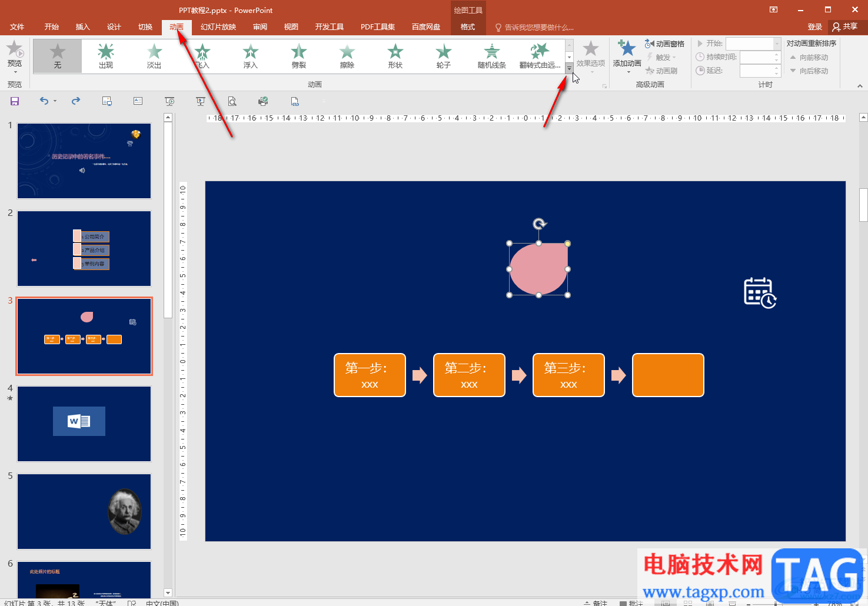Screen dimensions: 868x606
Task: Apply the 劈裂 (Split) animation
Action: tap(299, 56)
